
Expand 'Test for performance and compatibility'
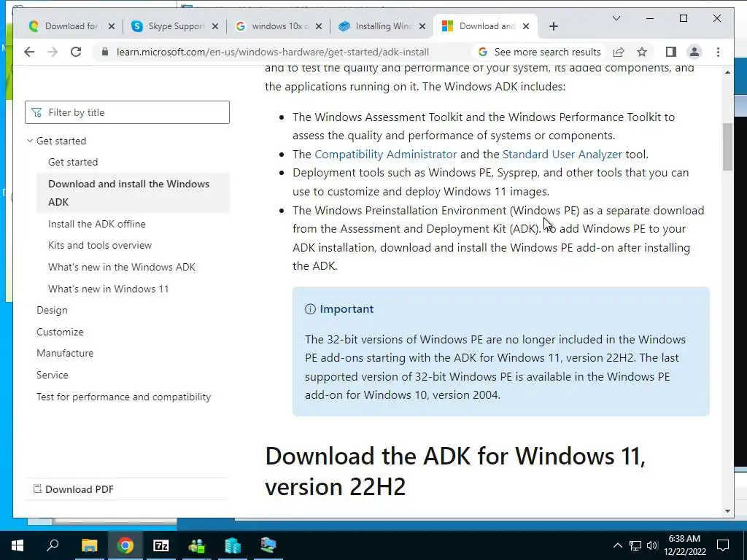click(124, 397)
